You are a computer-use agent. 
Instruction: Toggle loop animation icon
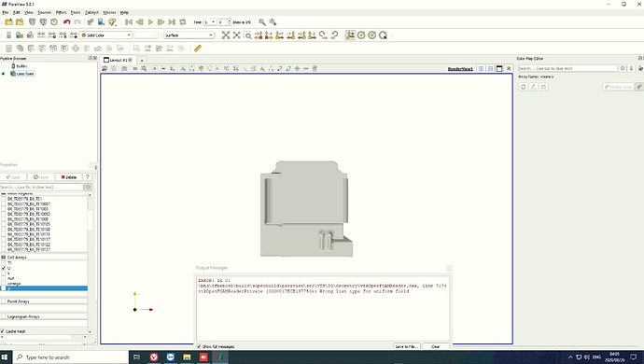(x=183, y=21)
